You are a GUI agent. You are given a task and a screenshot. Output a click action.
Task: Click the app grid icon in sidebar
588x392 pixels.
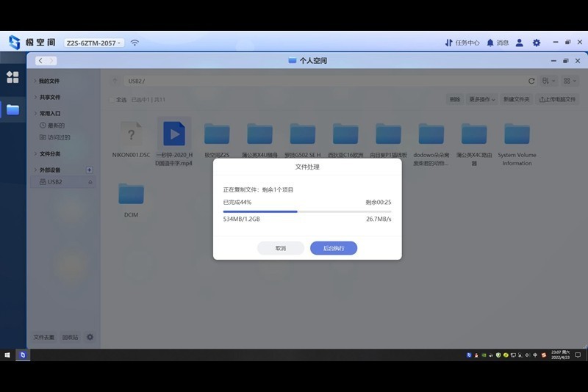point(12,77)
